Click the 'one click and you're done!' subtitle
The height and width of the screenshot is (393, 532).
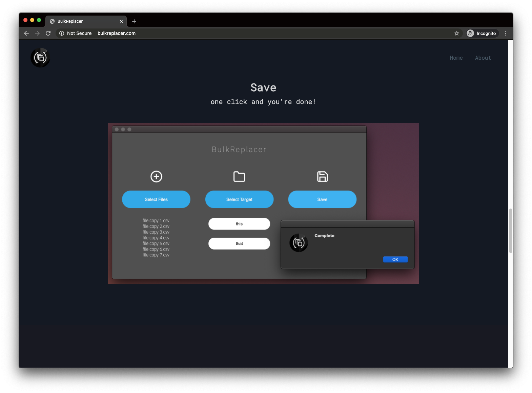coord(263,102)
